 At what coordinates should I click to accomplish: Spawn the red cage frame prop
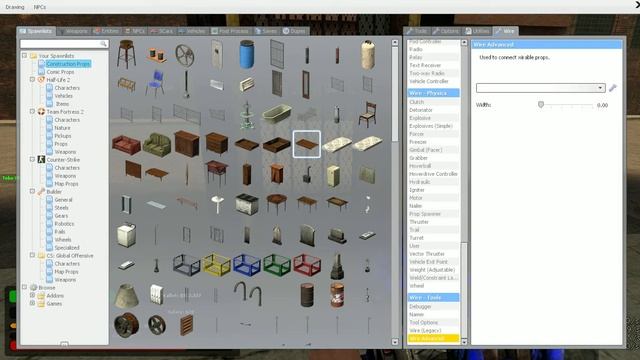[x=307, y=264]
